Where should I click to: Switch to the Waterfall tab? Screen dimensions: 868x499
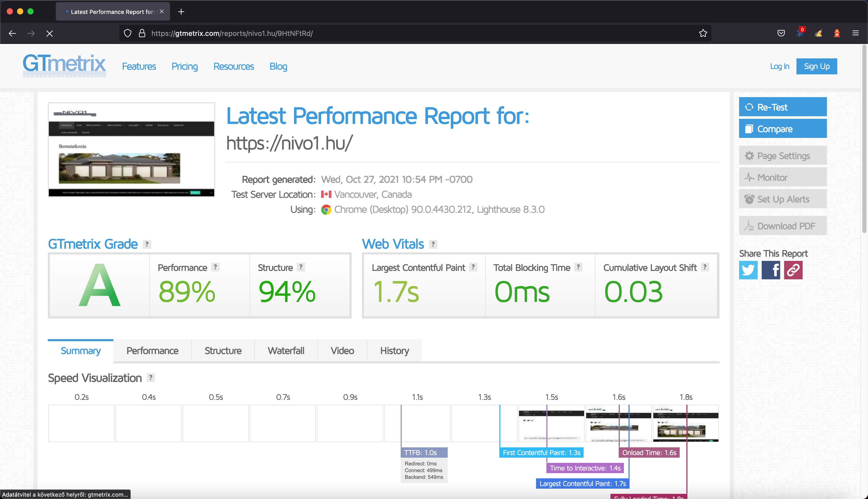pyautogui.click(x=286, y=350)
